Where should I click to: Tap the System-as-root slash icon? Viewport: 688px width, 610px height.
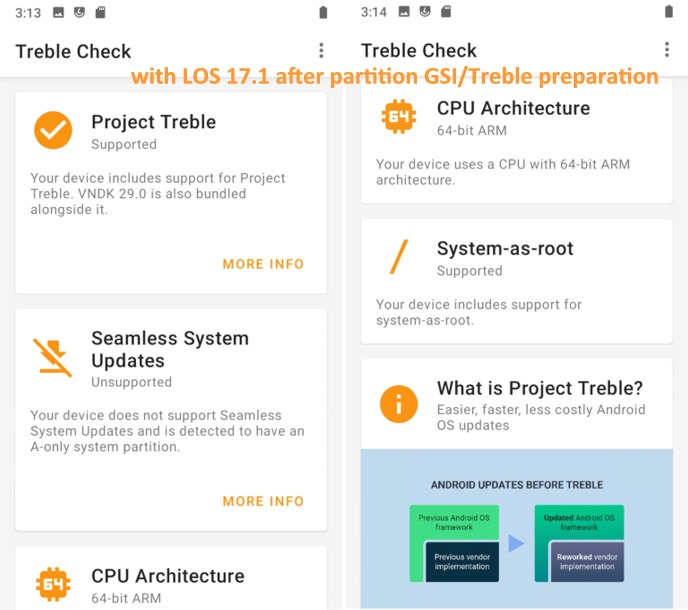pyautogui.click(x=399, y=257)
